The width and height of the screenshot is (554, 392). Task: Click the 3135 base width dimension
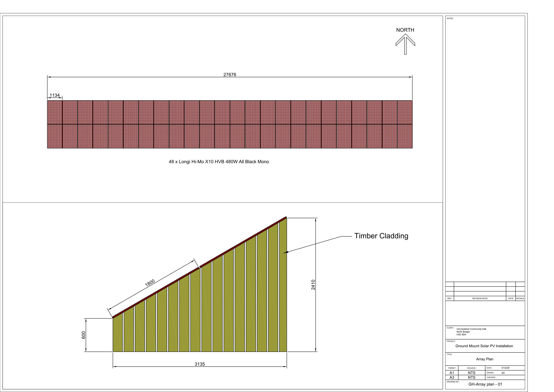click(199, 364)
